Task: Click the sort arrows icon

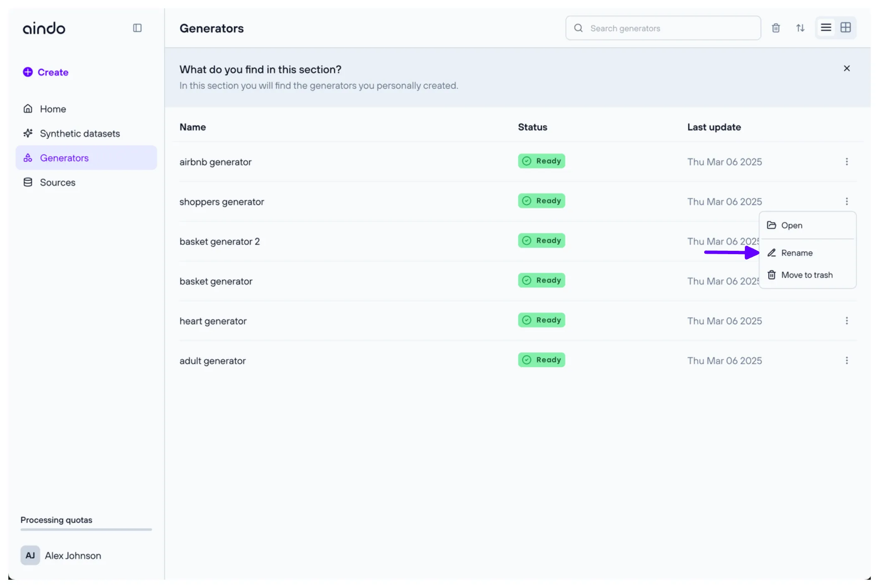Action: tap(800, 28)
